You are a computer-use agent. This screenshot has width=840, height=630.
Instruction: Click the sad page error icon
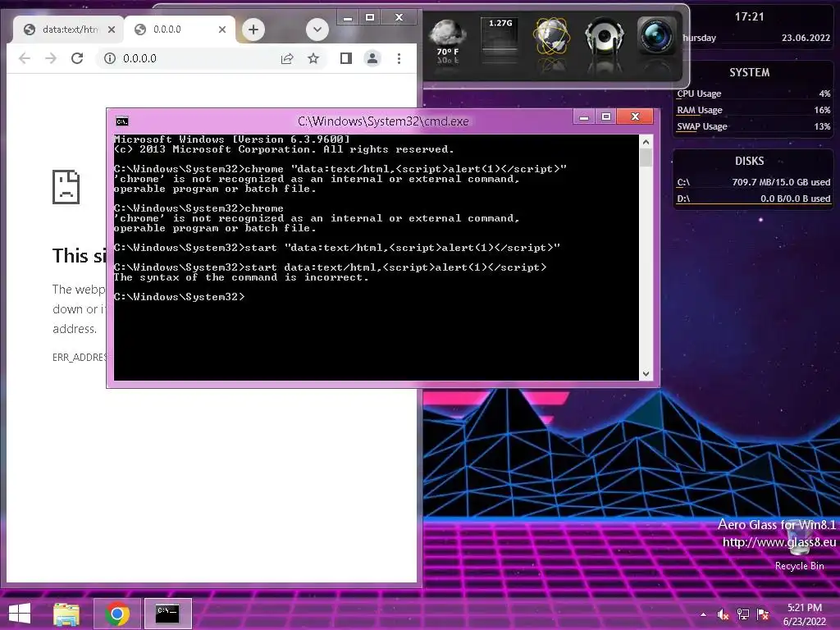[66, 187]
